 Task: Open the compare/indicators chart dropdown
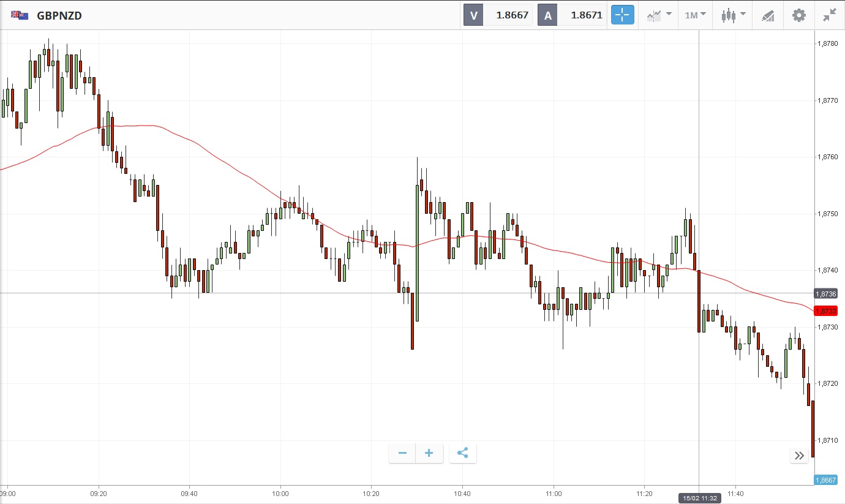[x=659, y=15]
